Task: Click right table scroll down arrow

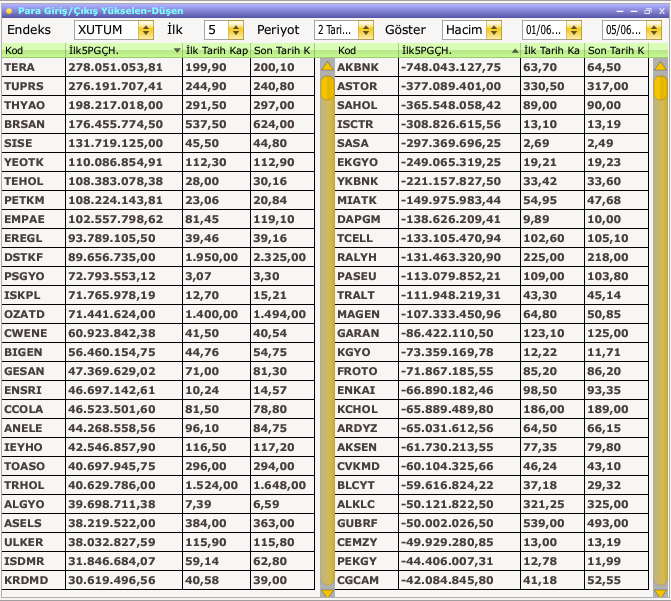Action: [660, 593]
